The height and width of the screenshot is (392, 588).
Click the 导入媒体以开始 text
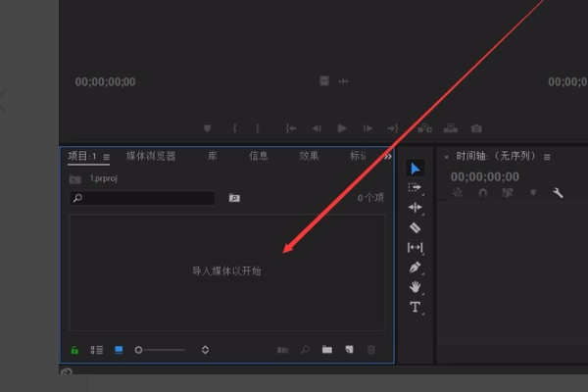click(226, 270)
